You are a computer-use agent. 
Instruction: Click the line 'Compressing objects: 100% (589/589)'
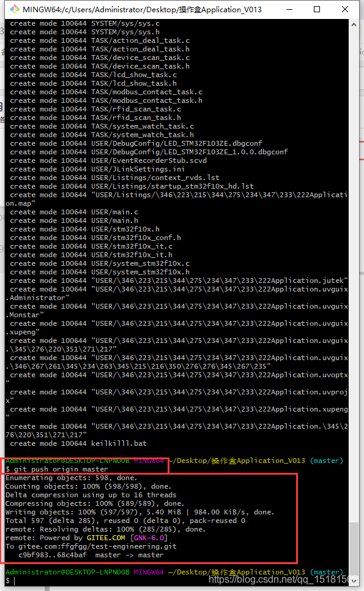click(x=95, y=503)
